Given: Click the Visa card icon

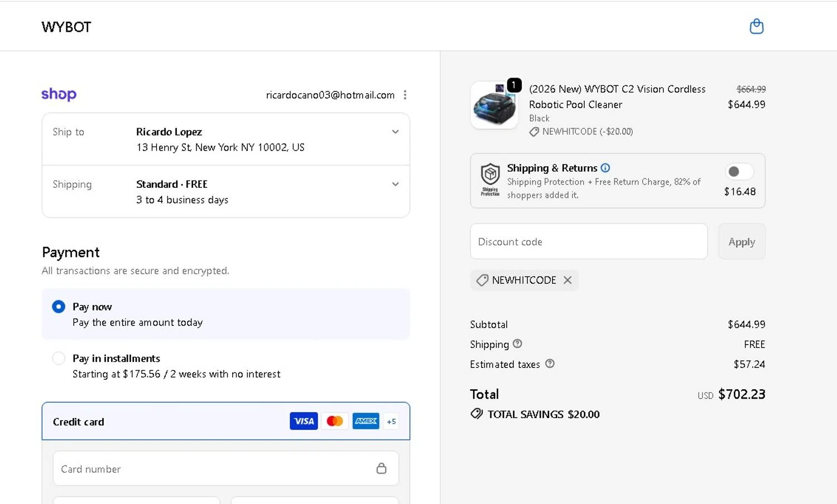Looking at the screenshot, I should point(304,421).
